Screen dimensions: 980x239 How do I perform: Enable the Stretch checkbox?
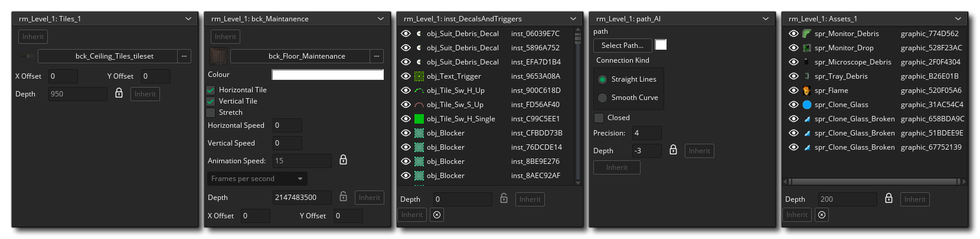[x=211, y=112]
